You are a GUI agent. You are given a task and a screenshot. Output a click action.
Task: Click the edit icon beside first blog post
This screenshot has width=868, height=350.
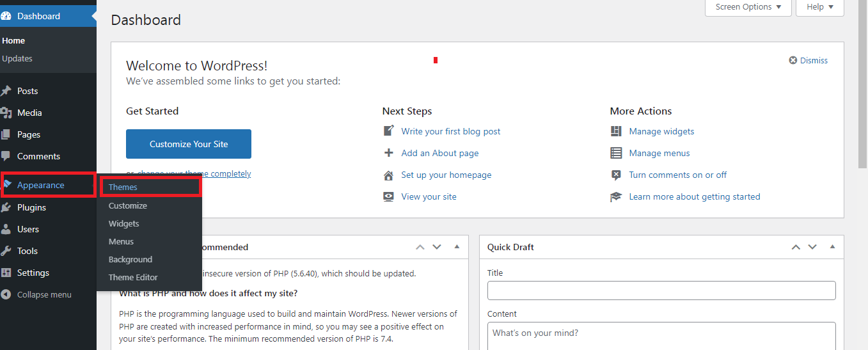coord(388,131)
